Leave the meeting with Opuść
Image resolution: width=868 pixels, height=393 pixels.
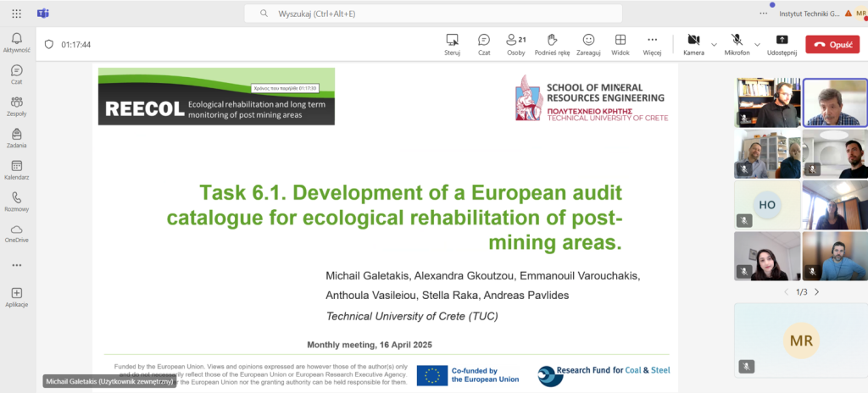(832, 44)
